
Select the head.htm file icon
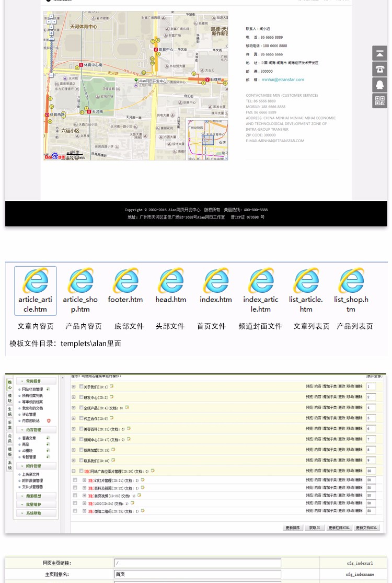point(171,280)
